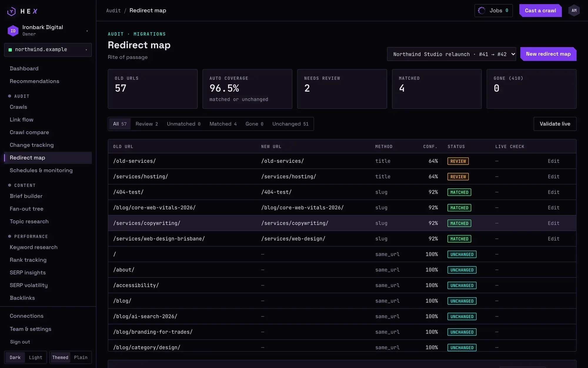Edit the /services/hosting/ redirect row
Viewport: 588px width, 368px height.
point(553,177)
